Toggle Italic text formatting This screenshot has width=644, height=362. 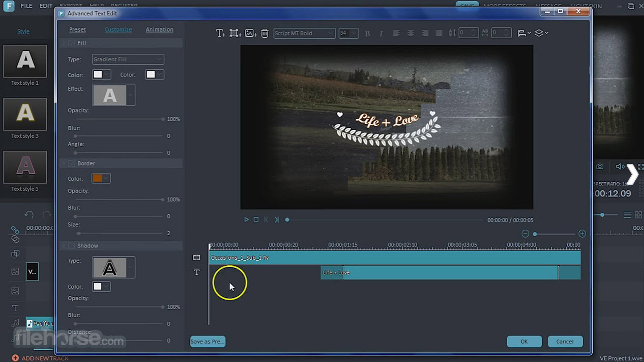pos(381,33)
